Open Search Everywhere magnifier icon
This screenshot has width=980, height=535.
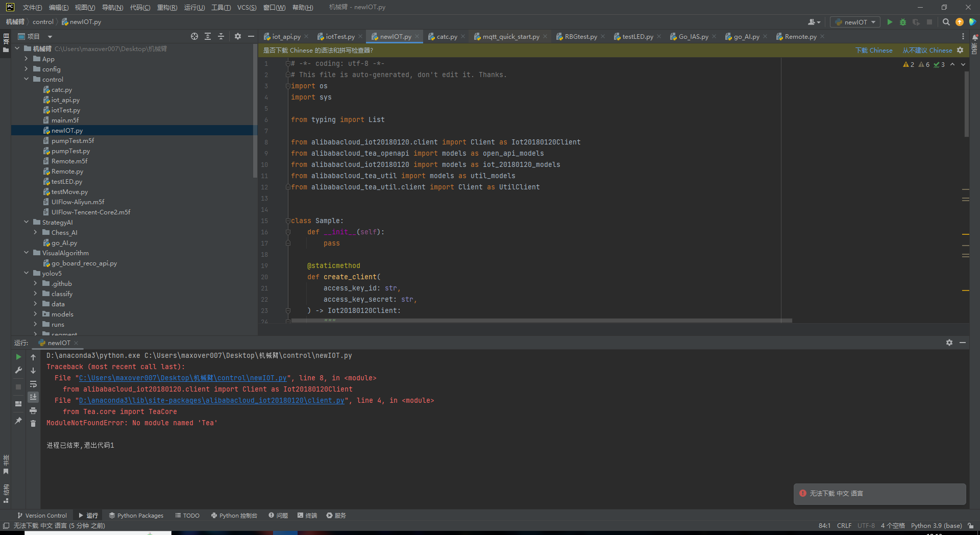point(946,22)
